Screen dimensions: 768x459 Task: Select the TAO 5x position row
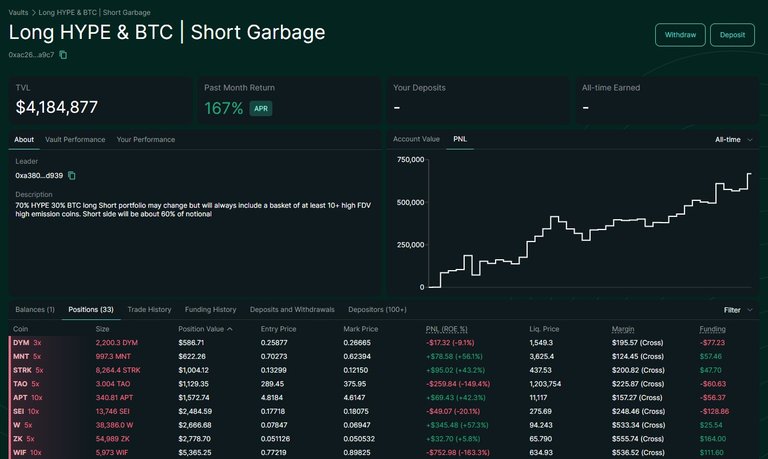click(x=384, y=384)
